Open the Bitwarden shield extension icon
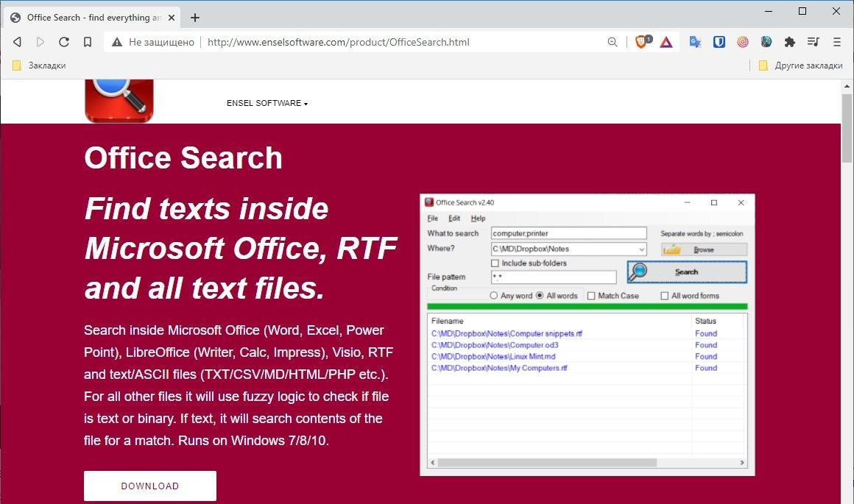 pyautogui.click(x=719, y=42)
